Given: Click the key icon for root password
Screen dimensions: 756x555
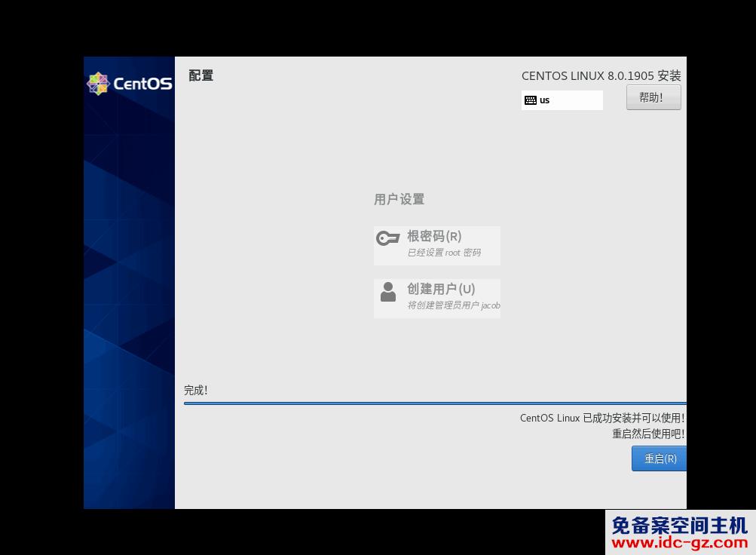Looking at the screenshot, I should pos(387,238).
